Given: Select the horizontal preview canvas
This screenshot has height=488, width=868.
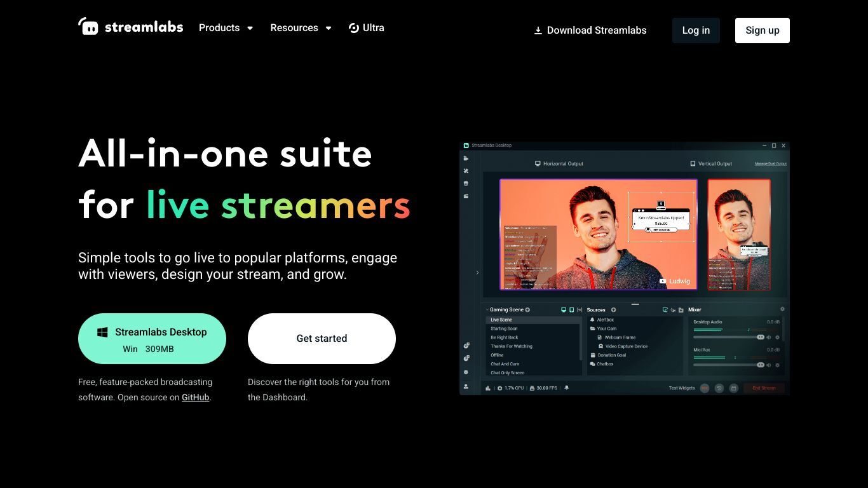Looking at the screenshot, I should coord(599,234).
